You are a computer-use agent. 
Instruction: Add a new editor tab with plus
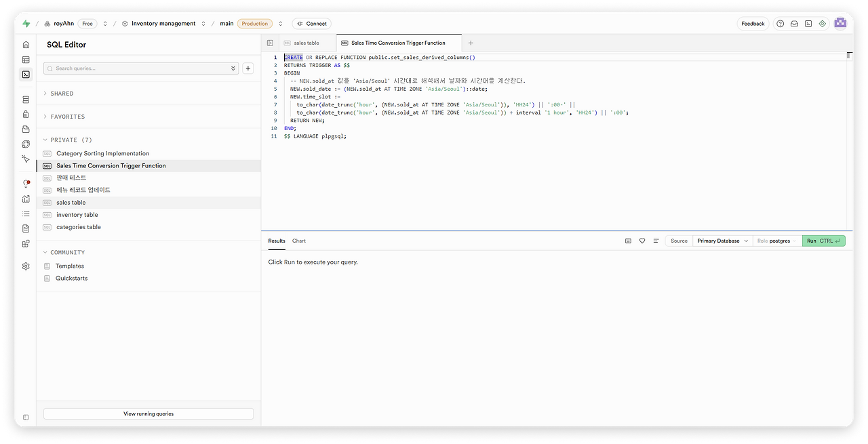click(471, 43)
